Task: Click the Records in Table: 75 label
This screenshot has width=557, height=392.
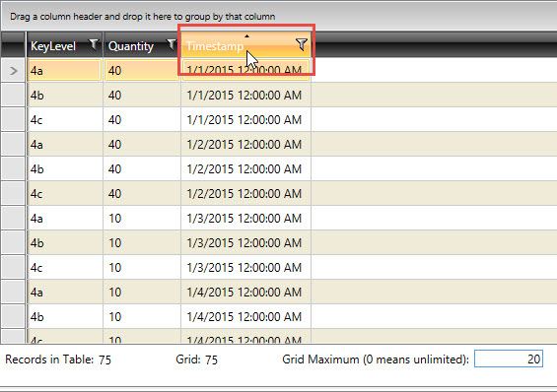Action: coord(58,359)
